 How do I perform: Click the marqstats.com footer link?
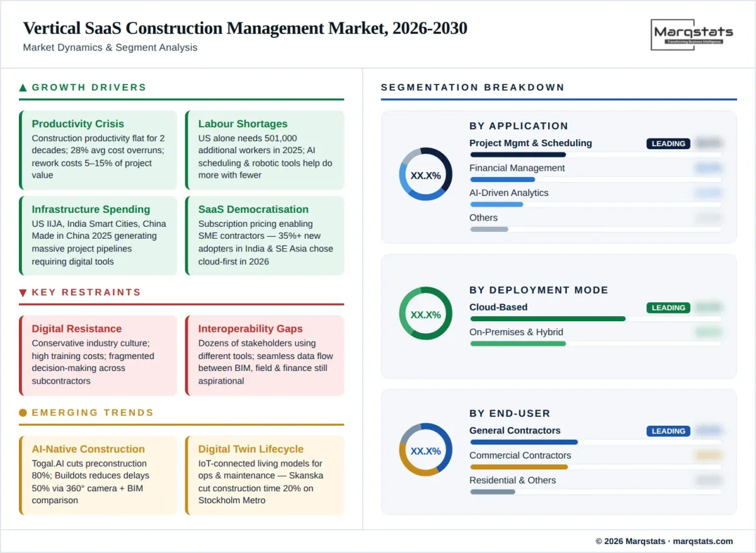coord(702,541)
